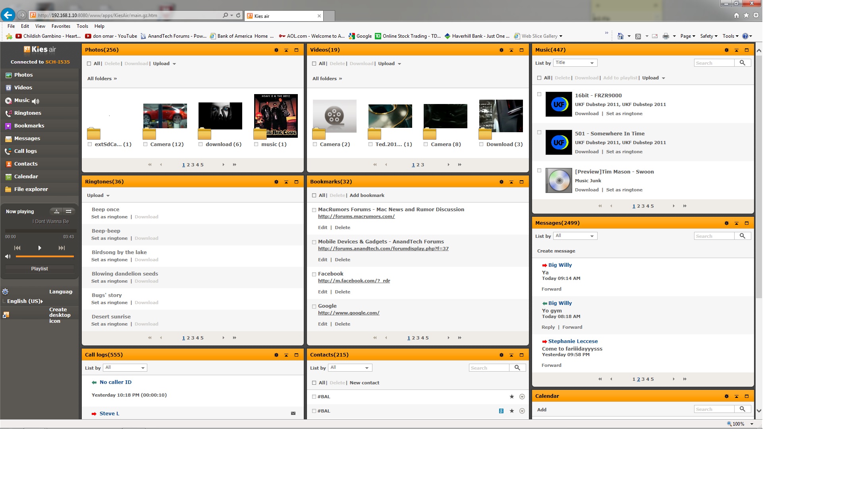Image resolution: width=868 pixels, height=482 pixels.
Task: Click the volume slider in player
Action: click(44, 256)
